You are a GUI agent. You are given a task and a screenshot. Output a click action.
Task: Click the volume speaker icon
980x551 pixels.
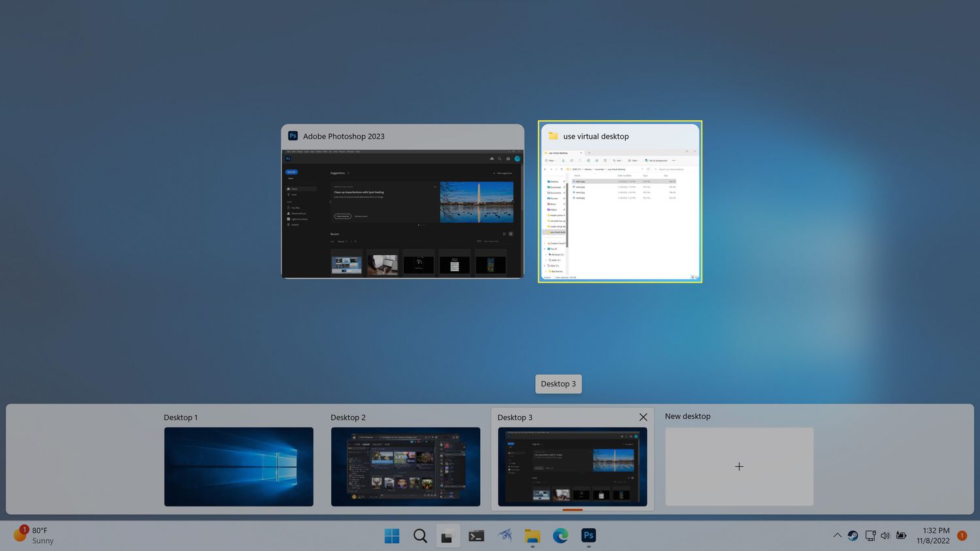click(885, 535)
